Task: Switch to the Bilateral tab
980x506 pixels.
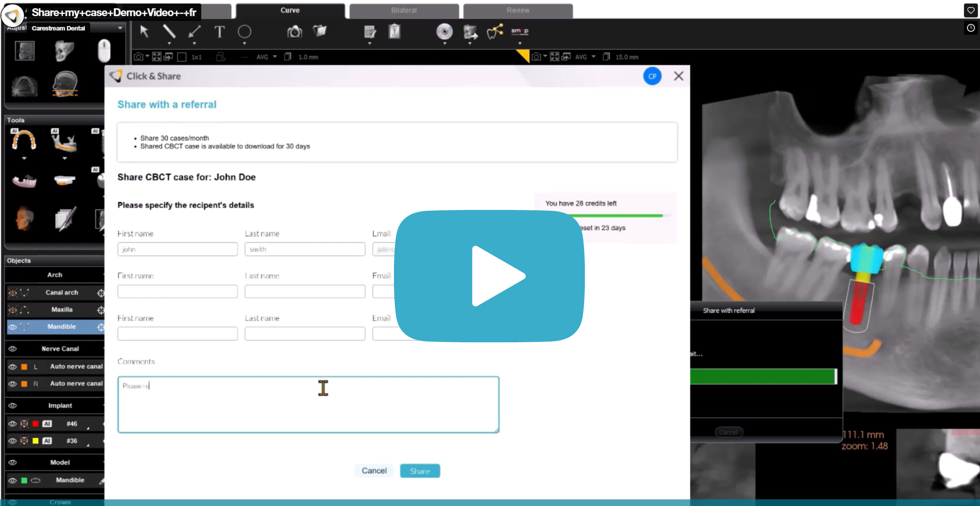Action: coord(404,11)
